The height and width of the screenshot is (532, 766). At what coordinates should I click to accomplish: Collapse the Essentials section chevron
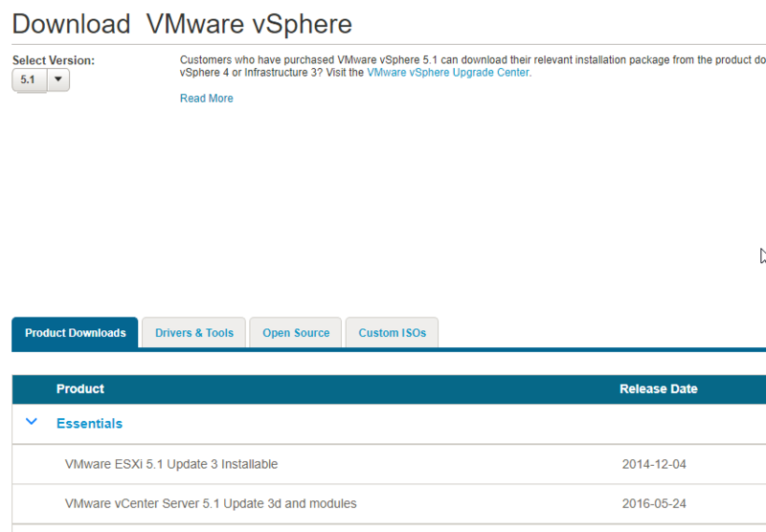[32, 422]
